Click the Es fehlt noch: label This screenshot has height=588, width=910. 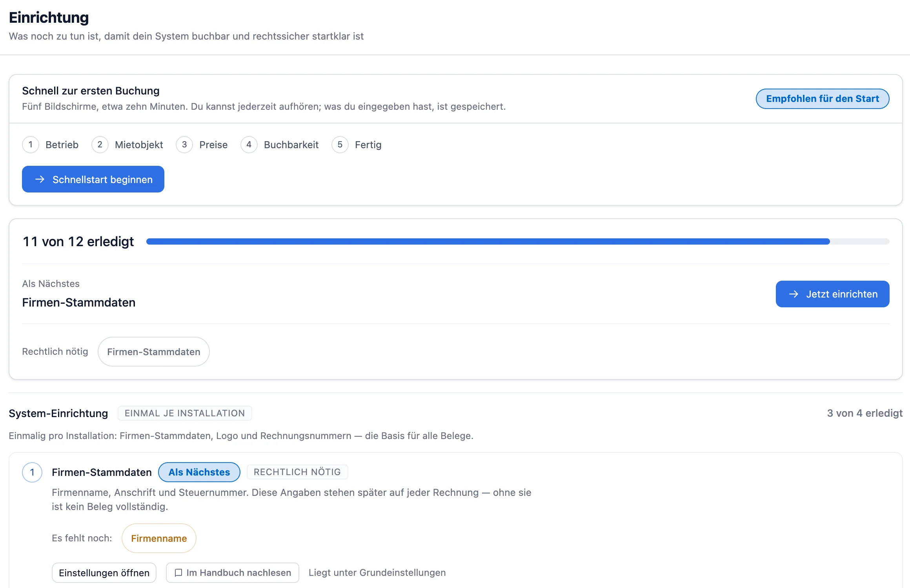coord(82,538)
